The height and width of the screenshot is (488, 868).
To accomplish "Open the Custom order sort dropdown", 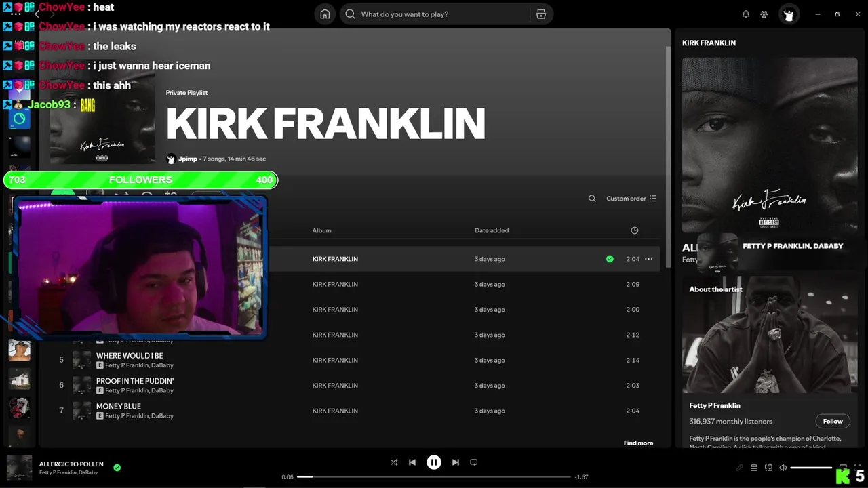I will tap(631, 199).
